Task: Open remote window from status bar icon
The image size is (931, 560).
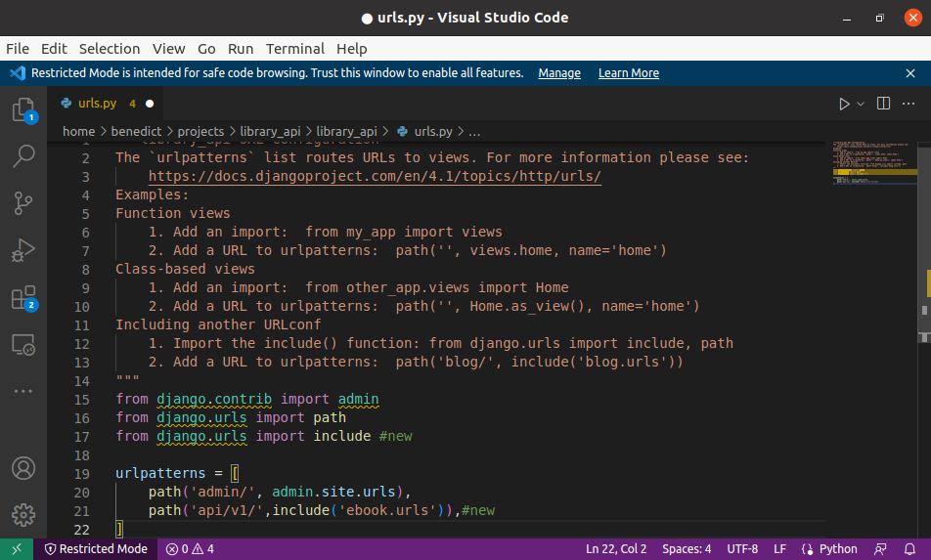Action: (x=17, y=549)
